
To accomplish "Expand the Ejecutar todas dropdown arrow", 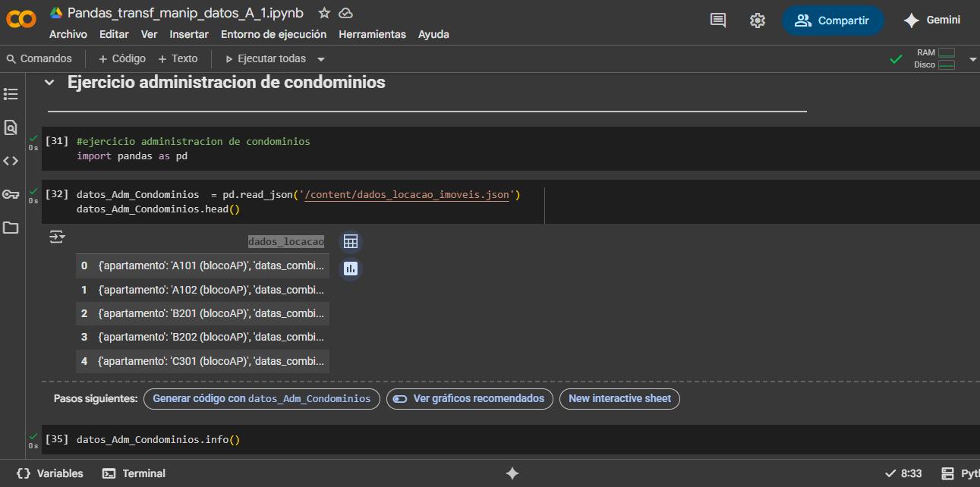I will [x=321, y=59].
